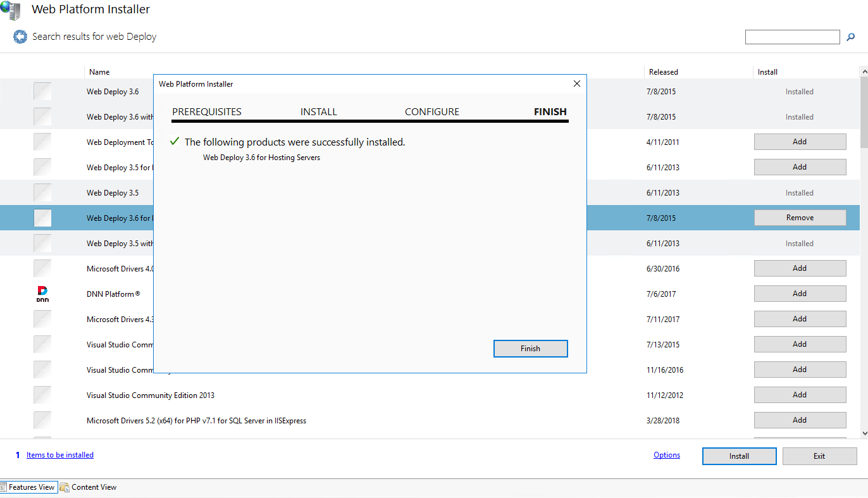Select the Web Deploy 3.6 row text

tap(113, 92)
